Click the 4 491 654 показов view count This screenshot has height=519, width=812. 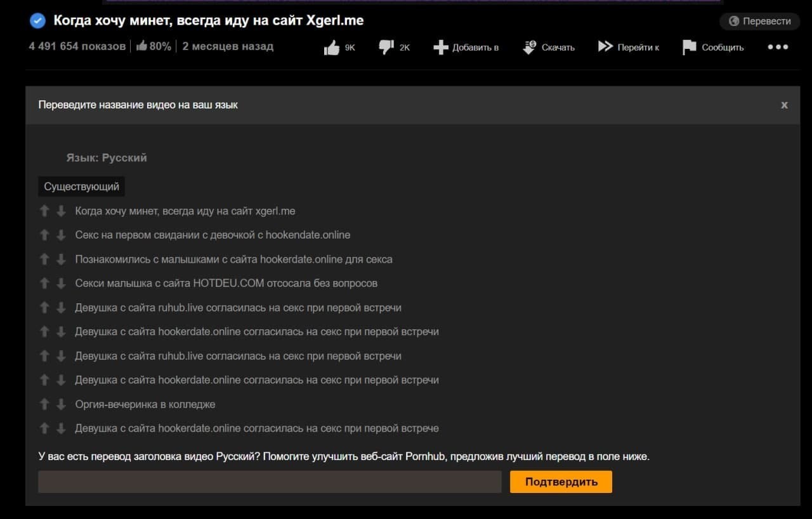point(77,46)
